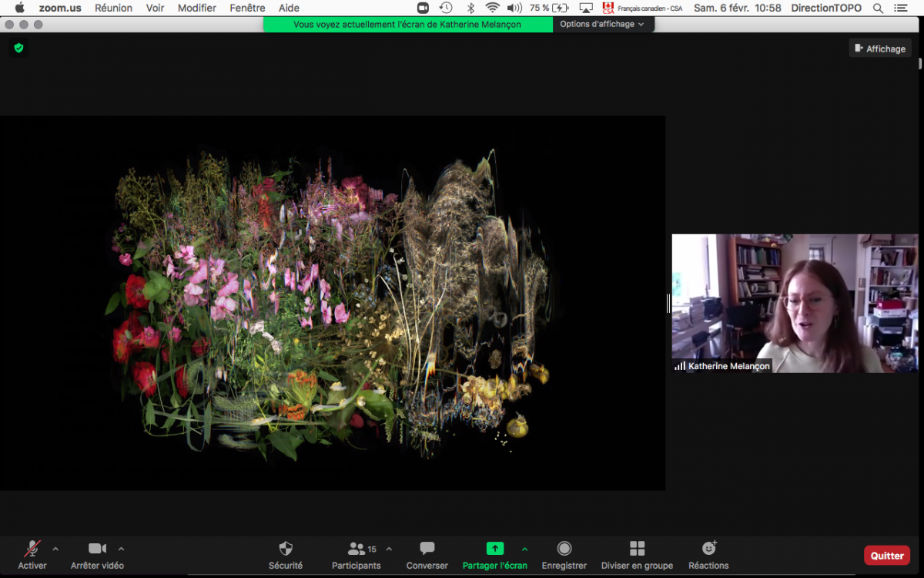Click the green Partager l'écran icon
Image resolution: width=924 pixels, height=578 pixels.
click(x=495, y=549)
